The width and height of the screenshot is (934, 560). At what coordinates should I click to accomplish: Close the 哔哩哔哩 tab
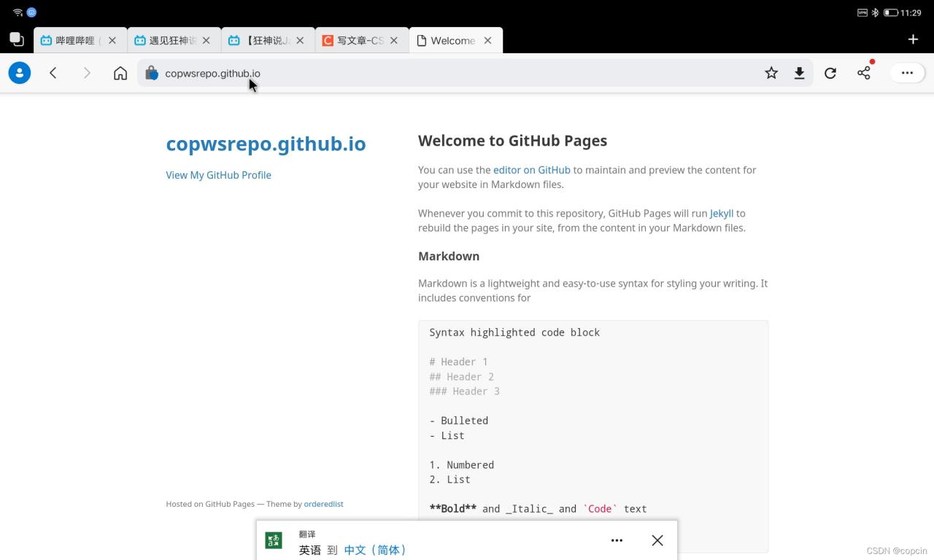pyautogui.click(x=112, y=41)
